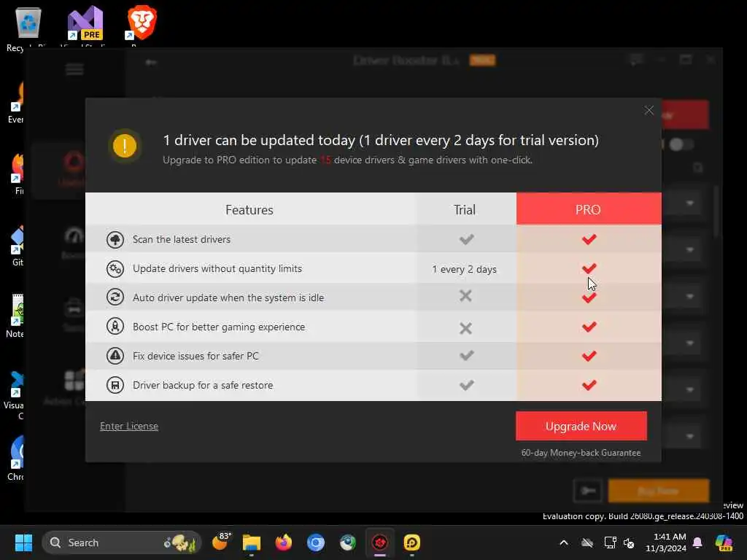The image size is (747, 560).
Task: Click the 60-day Money-back Guarantee text
Action: pyautogui.click(x=581, y=453)
